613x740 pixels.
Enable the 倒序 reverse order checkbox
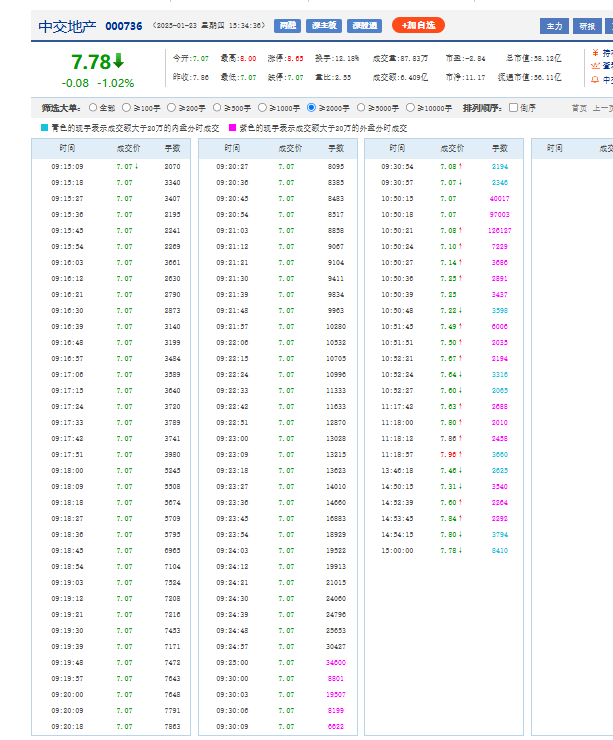[x=514, y=107]
